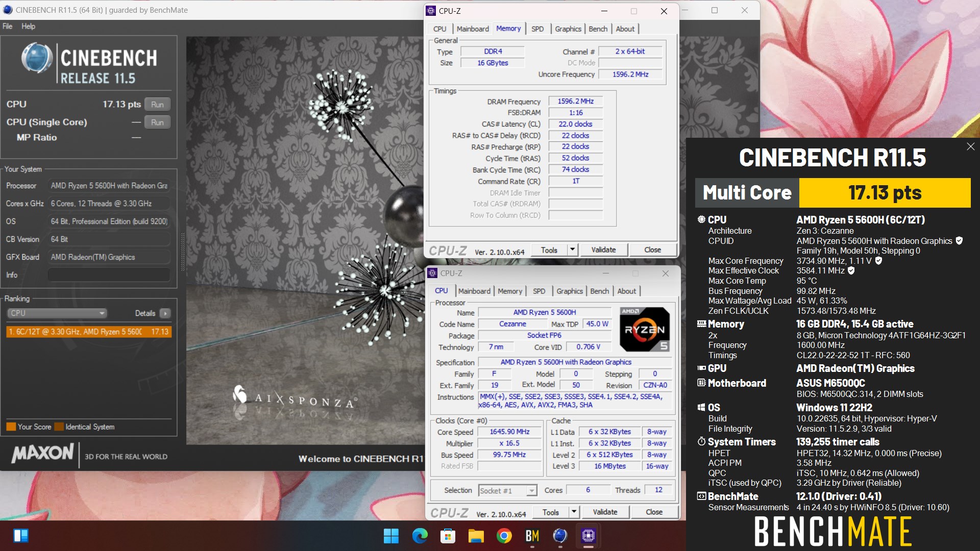This screenshot has width=980, height=551.
Task: Open Graphics tab in upper CPU-Z
Action: pos(568,29)
